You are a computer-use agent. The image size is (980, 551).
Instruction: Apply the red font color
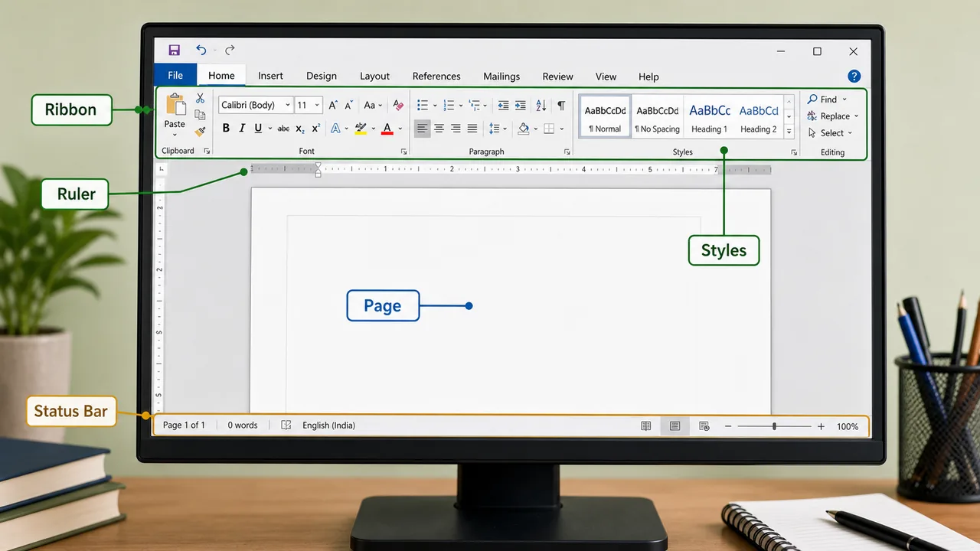click(x=387, y=129)
